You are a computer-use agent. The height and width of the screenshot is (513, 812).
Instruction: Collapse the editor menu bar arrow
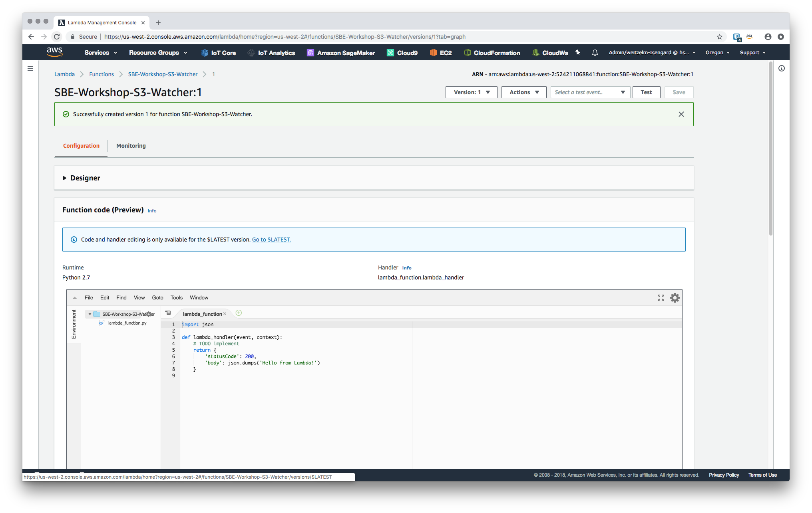point(75,298)
